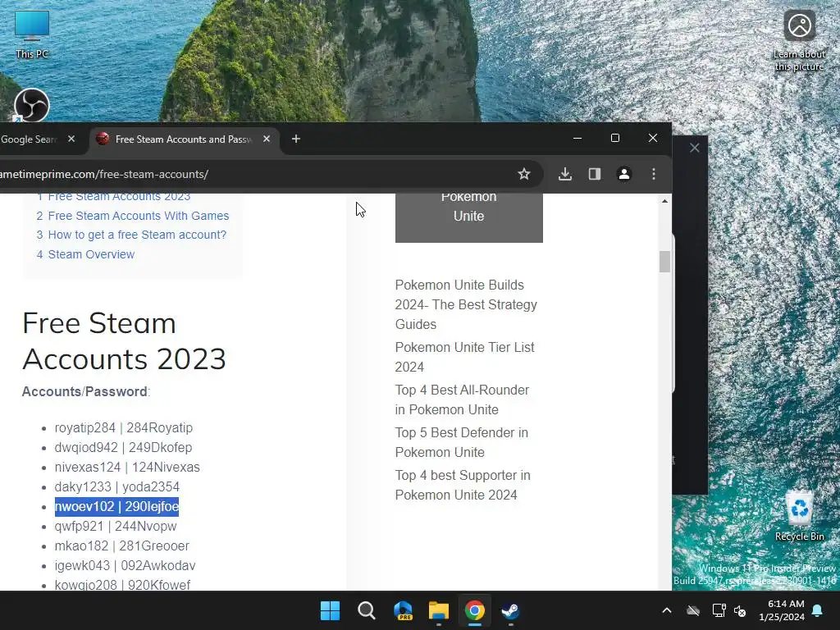Open taskbar Search
This screenshot has height=630, width=840.
coord(367,610)
